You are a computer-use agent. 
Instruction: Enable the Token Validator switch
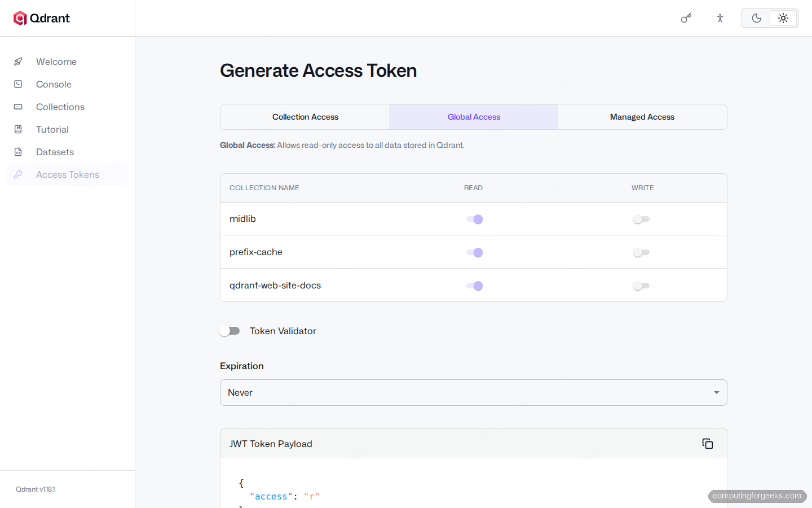230,331
